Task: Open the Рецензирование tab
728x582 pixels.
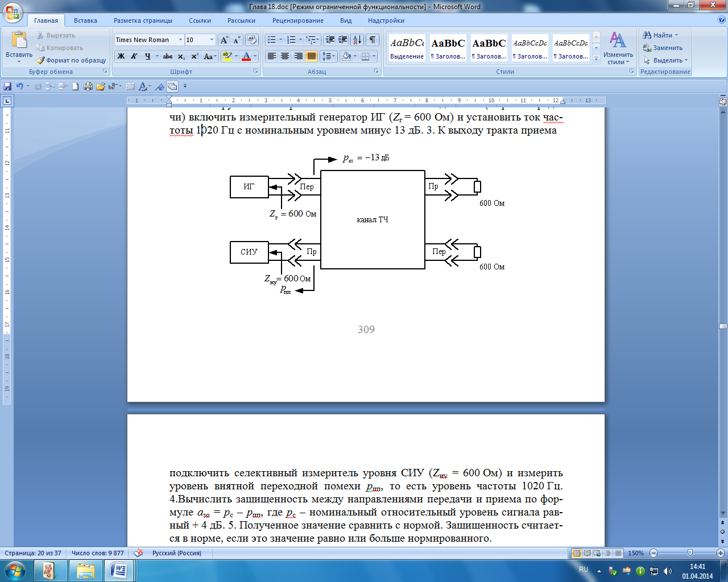Action: click(x=297, y=20)
